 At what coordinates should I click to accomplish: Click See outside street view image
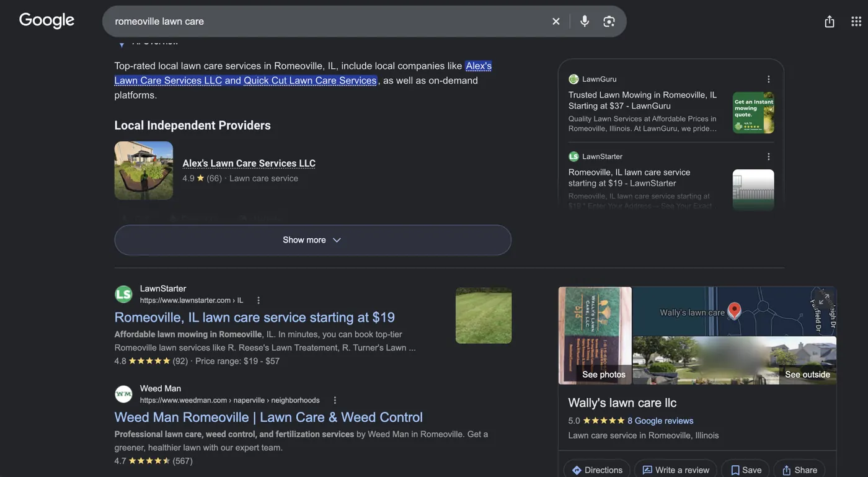pos(735,361)
